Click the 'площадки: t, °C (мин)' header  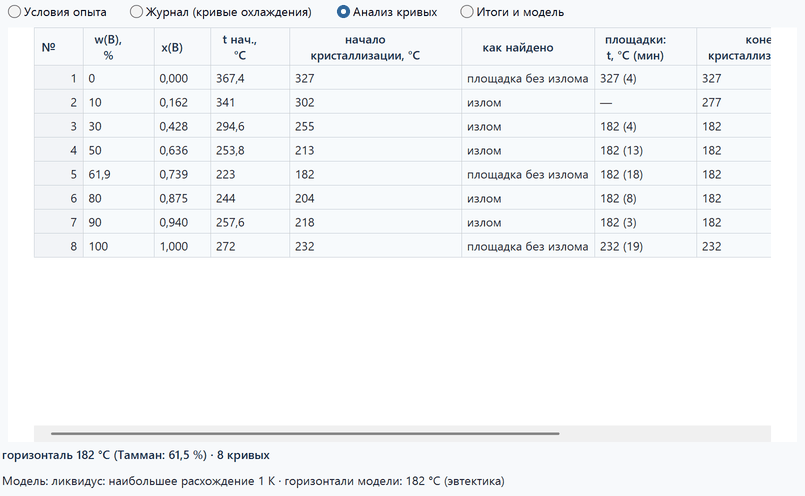(645, 47)
